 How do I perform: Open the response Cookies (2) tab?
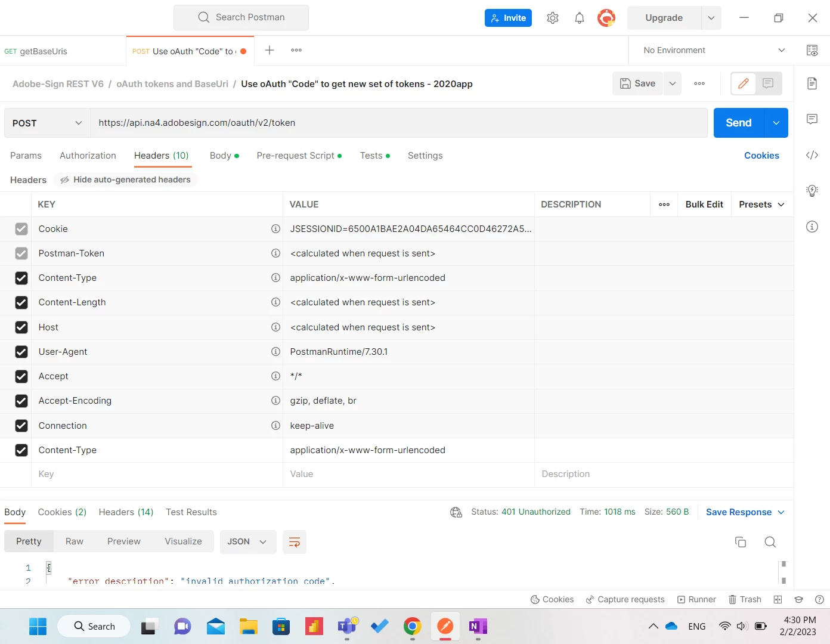[x=62, y=512]
